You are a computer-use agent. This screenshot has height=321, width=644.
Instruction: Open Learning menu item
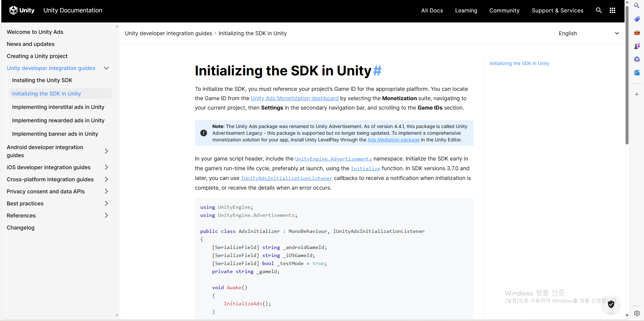pos(466,10)
